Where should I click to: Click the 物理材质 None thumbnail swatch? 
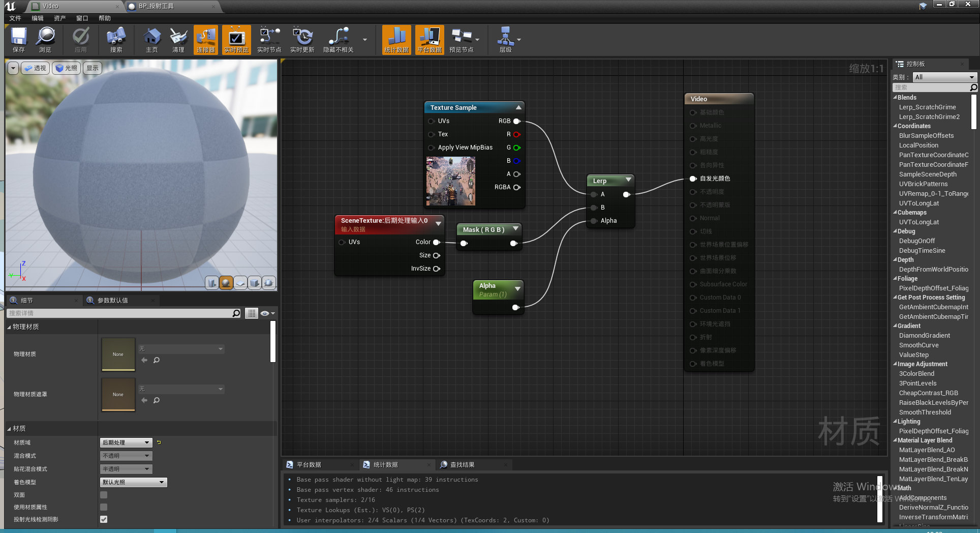click(118, 354)
